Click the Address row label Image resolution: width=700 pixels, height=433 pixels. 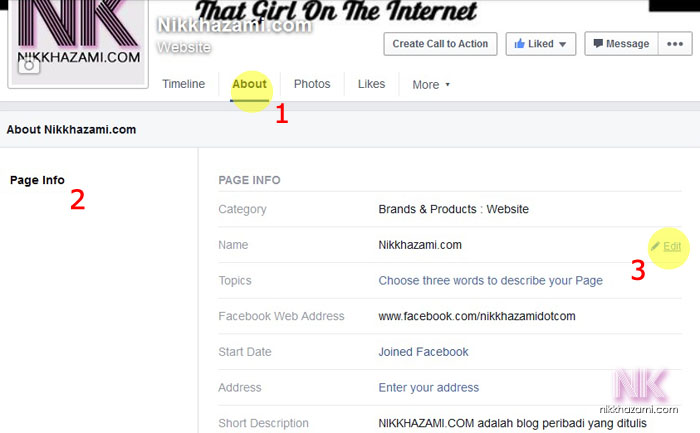240,387
